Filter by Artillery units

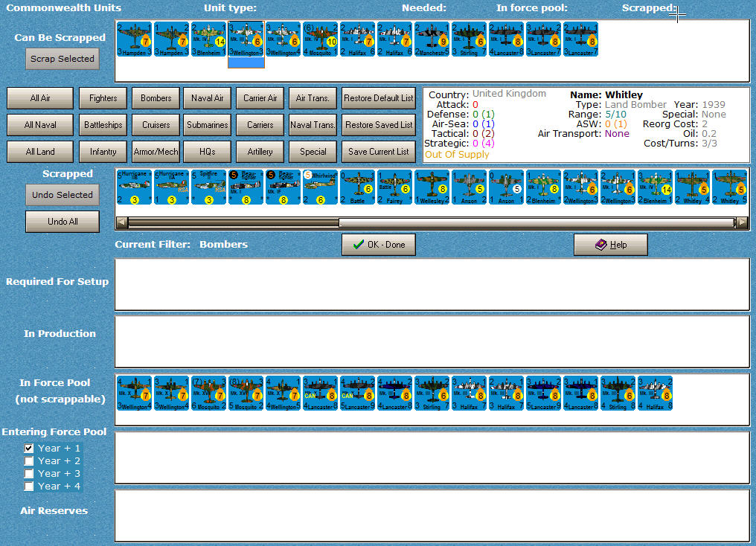click(x=260, y=152)
